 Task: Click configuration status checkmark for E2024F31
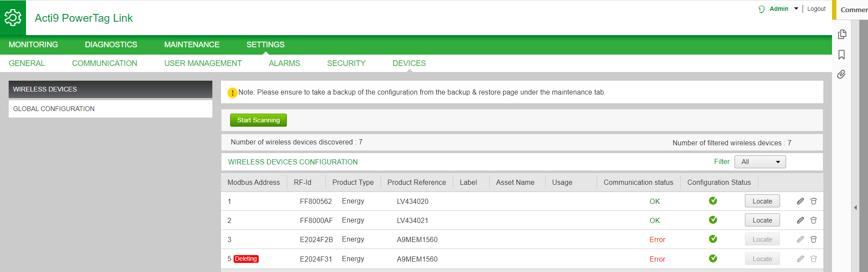coord(713,259)
